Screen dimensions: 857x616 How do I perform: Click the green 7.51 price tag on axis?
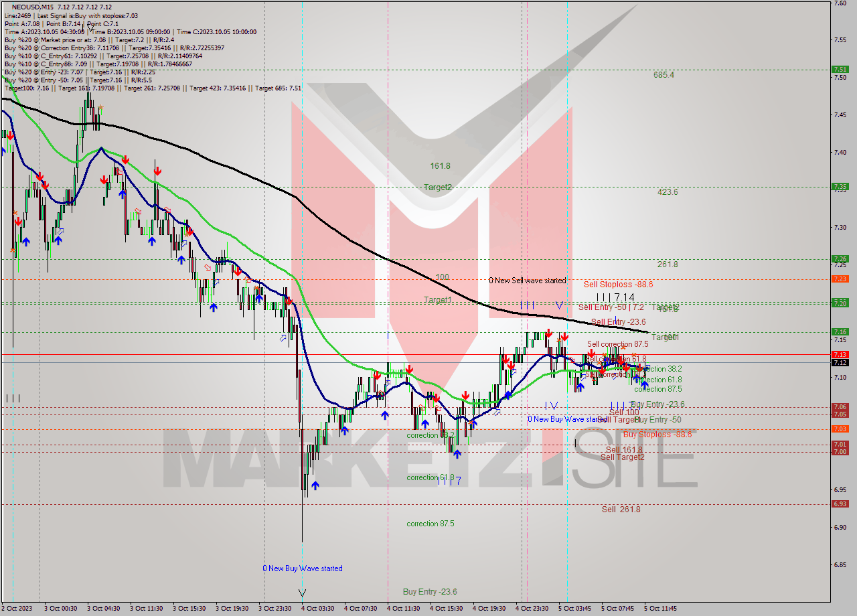pyautogui.click(x=840, y=69)
